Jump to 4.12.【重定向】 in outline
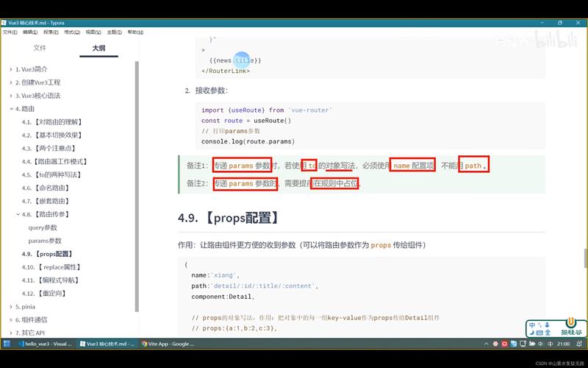588x368 pixels. coord(44,293)
